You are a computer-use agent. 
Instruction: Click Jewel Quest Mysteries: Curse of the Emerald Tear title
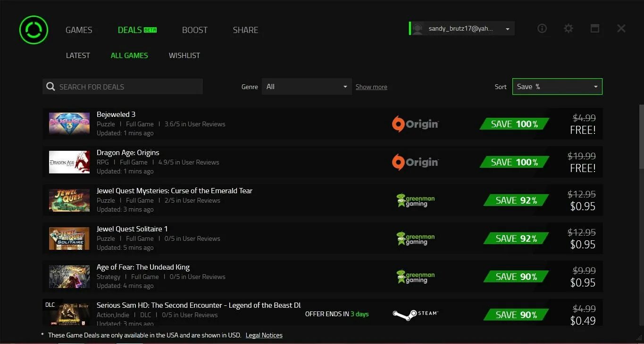(175, 191)
